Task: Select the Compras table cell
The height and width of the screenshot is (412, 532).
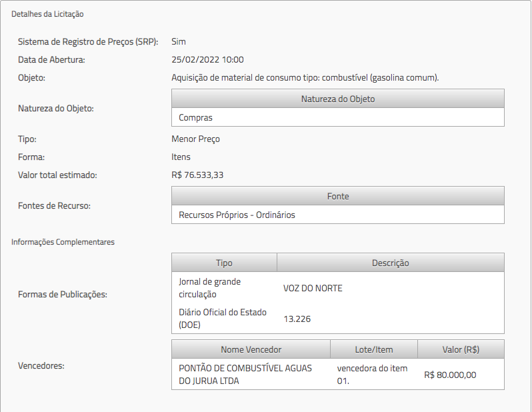Action: click(x=196, y=117)
